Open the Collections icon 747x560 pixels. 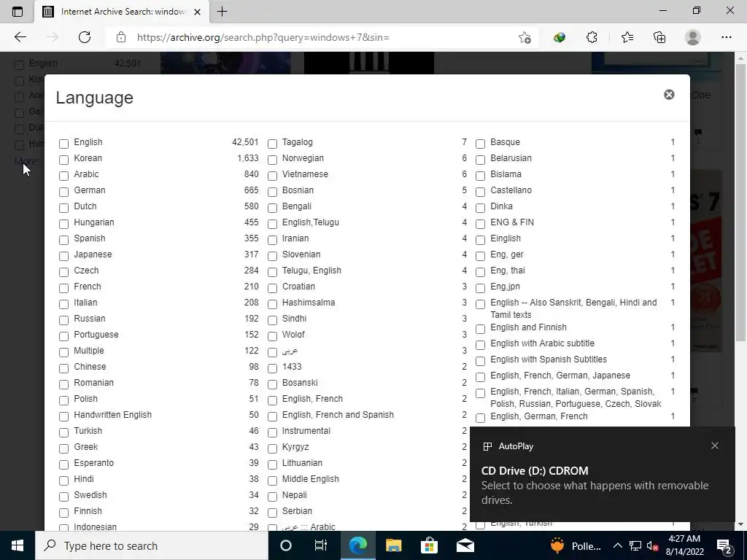point(659,37)
